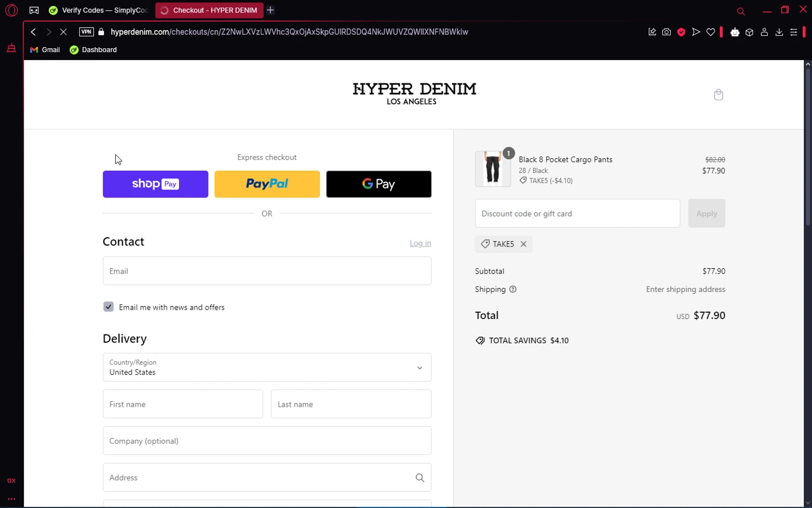Focus the Address field
This screenshot has width=812, height=508.
click(267, 478)
